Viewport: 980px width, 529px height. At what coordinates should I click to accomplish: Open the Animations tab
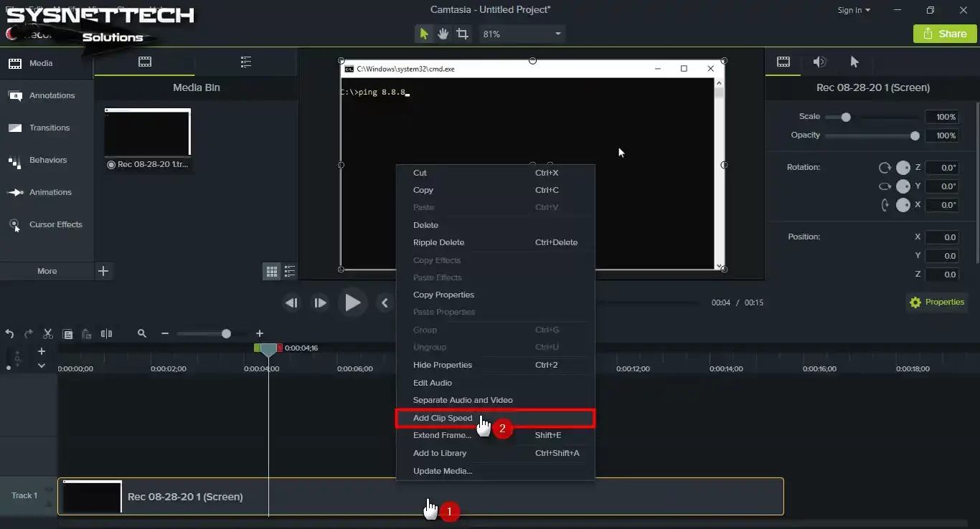pyautogui.click(x=47, y=192)
